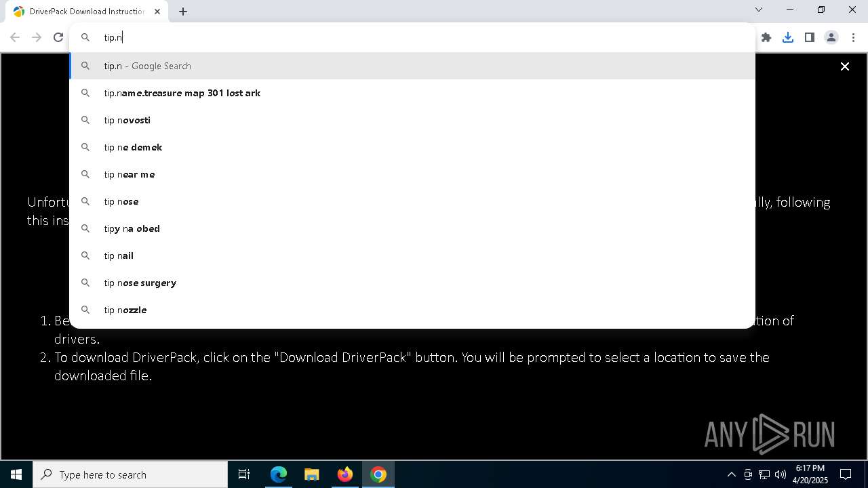Toggle the Chrome side panel icon
The height and width of the screenshot is (488, 868).
pyautogui.click(x=810, y=37)
